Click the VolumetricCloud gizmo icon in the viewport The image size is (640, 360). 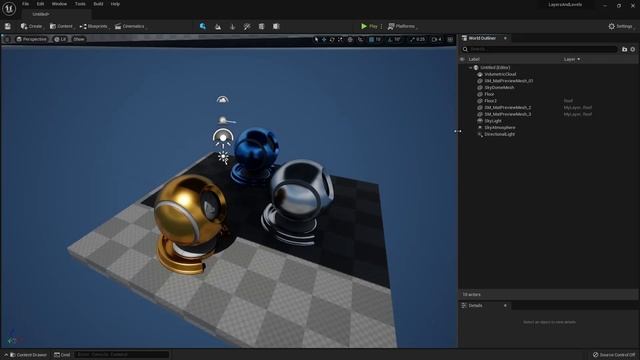click(x=222, y=100)
